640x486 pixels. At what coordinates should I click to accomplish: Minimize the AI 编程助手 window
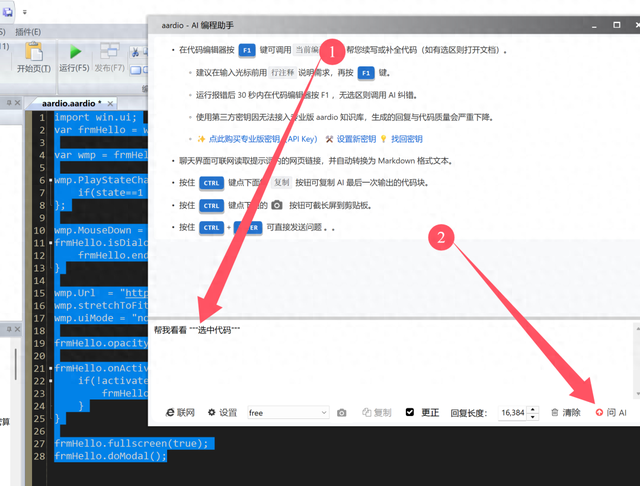[594, 26]
